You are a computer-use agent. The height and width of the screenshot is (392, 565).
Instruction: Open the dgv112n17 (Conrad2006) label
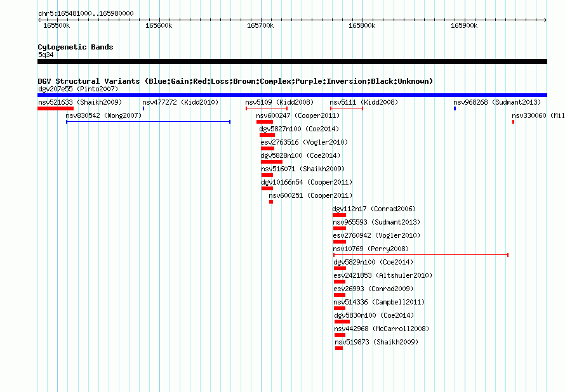click(x=374, y=209)
